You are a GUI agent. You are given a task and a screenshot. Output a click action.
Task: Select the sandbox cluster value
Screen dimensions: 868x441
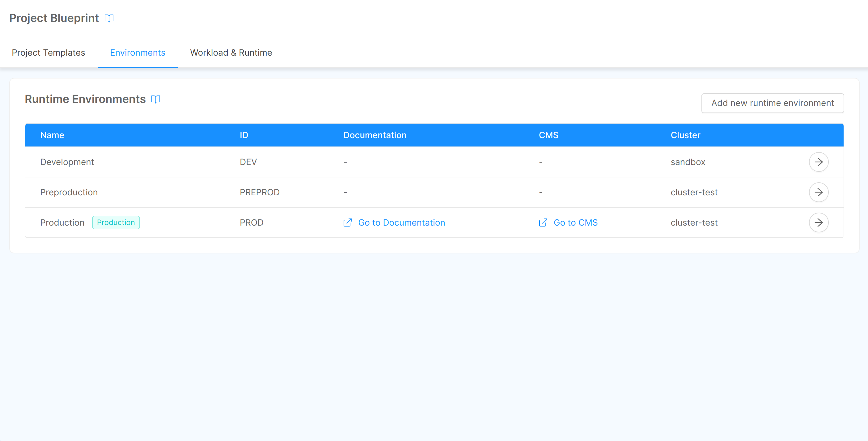pyautogui.click(x=688, y=162)
